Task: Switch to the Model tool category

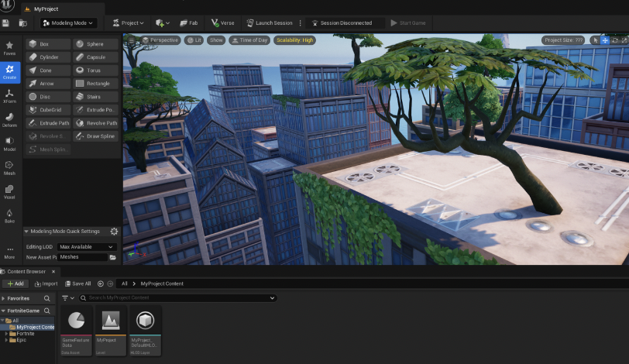Action: (x=9, y=144)
